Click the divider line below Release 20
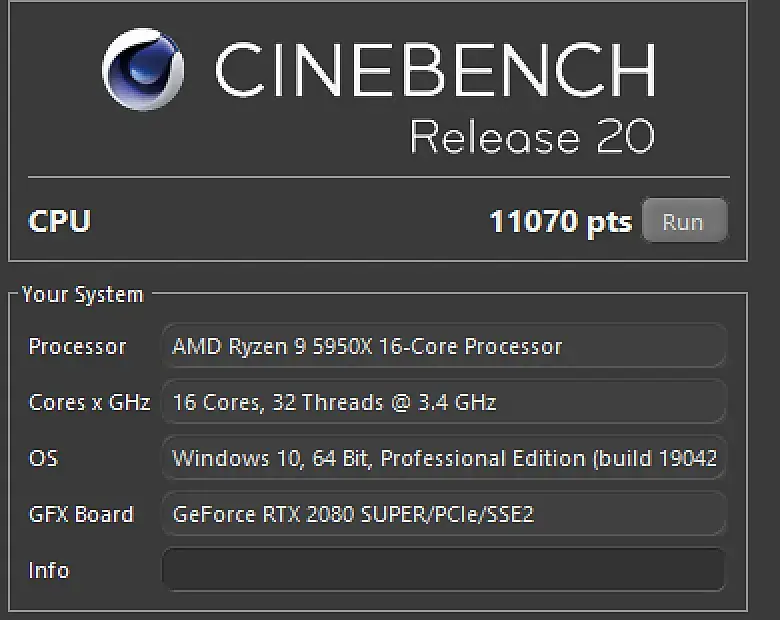Image resolution: width=780 pixels, height=620 pixels. (378, 177)
